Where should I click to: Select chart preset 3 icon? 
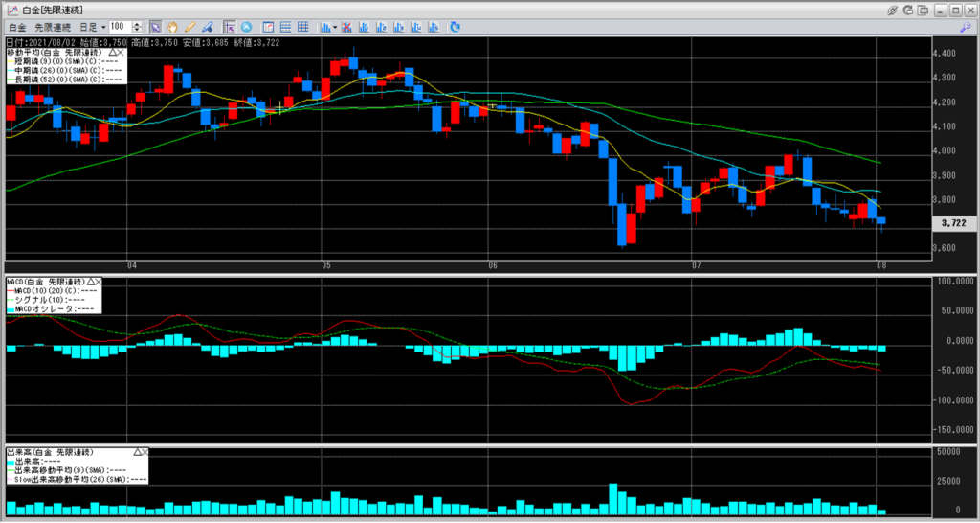(x=399, y=27)
